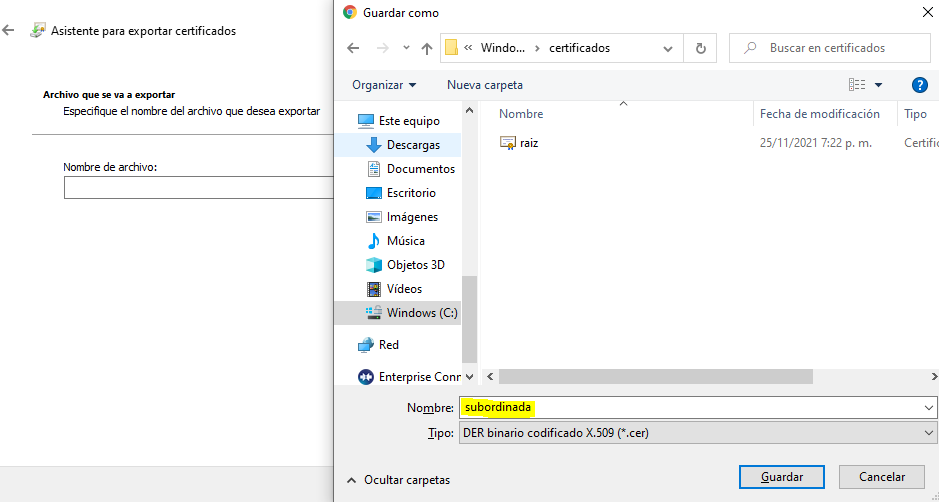The height and width of the screenshot is (502, 939).
Task: Refresh the certificados folder view
Action: (x=700, y=48)
